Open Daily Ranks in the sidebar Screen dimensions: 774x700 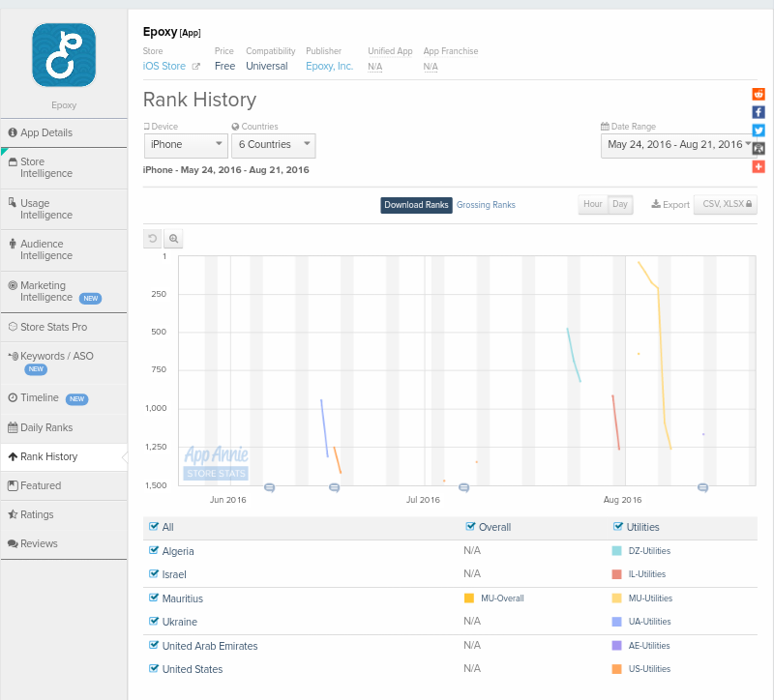pyautogui.click(x=46, y=427)
